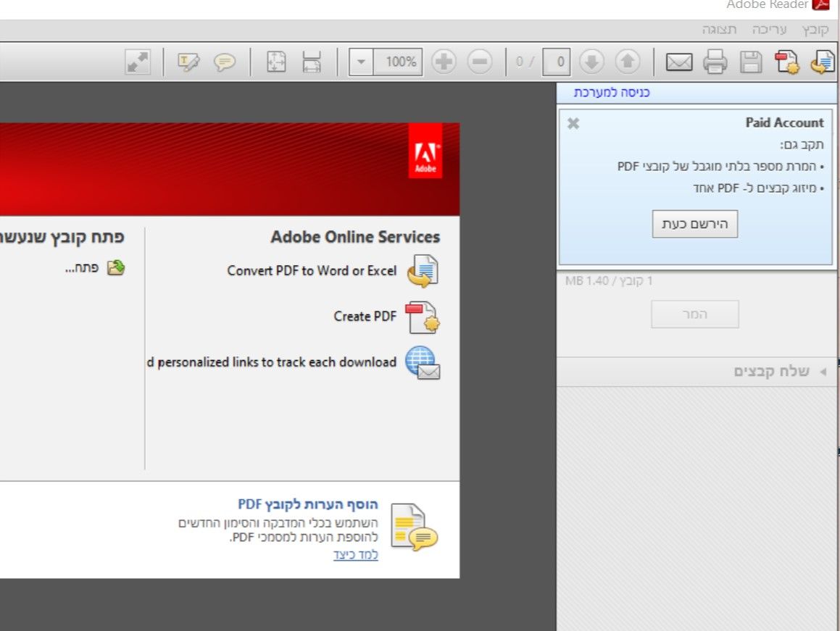Click the Create PDF icon in Online Services
Image resolution: width=840 pixels, height=631 pixels.
[423, 317]
